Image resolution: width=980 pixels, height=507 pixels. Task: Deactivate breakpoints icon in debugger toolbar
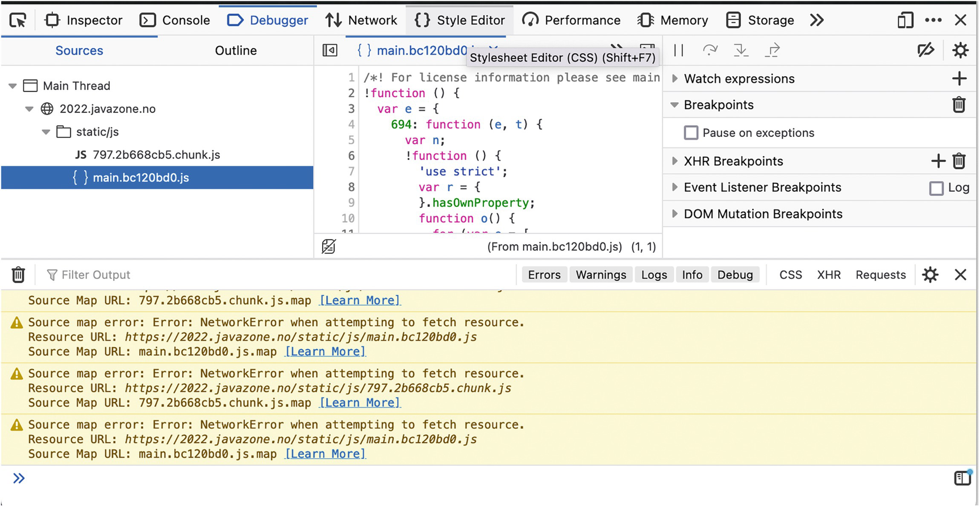tap(925, 51)
